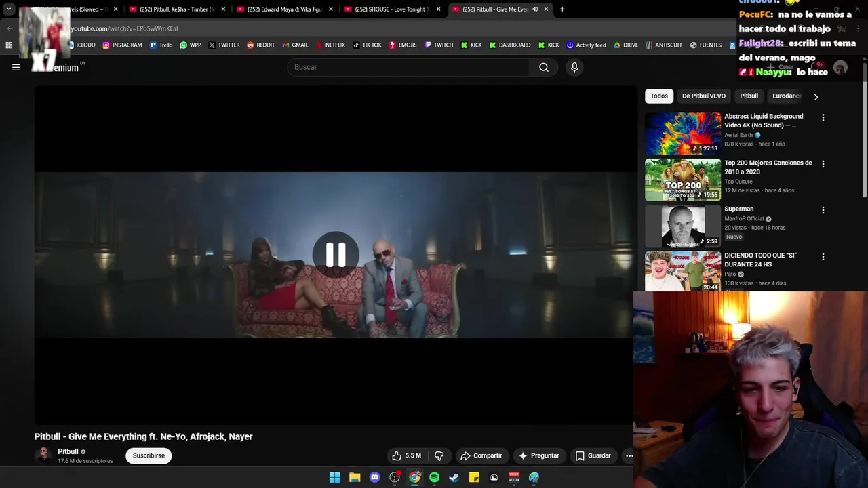
Task: Open the FUENTES bookmark
Action: point(706,45)
